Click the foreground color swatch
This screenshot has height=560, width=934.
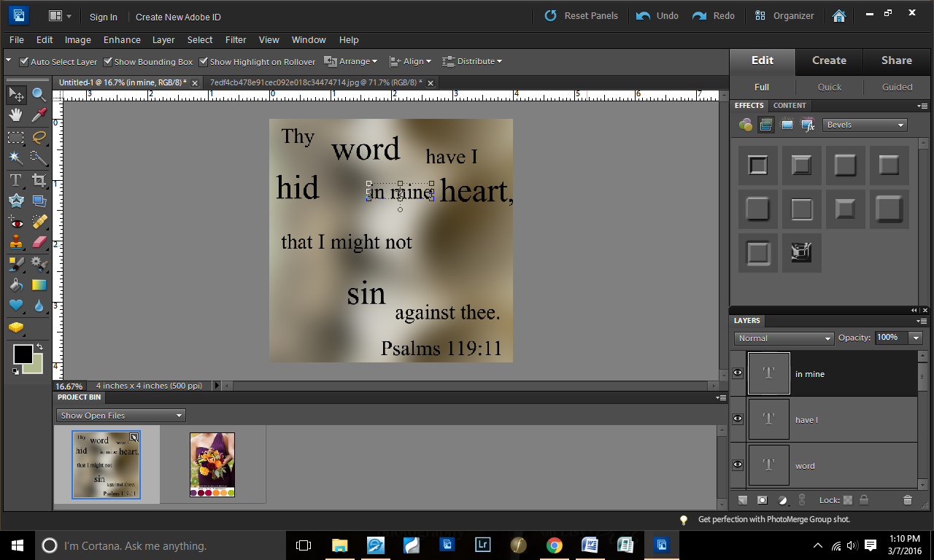23,354
